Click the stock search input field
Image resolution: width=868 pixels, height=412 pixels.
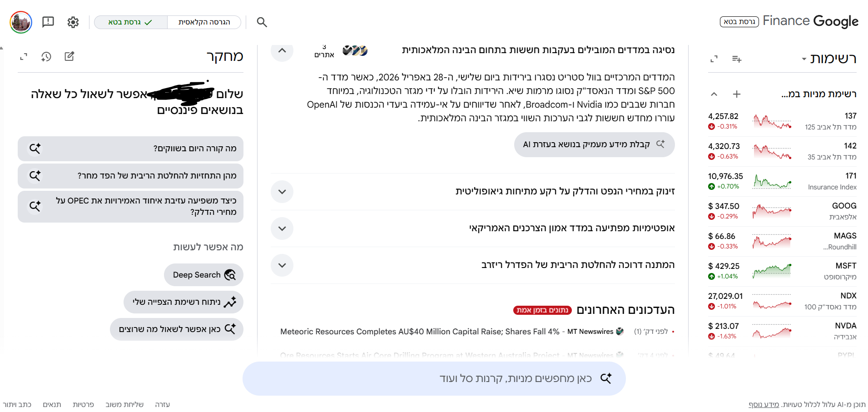434,378
